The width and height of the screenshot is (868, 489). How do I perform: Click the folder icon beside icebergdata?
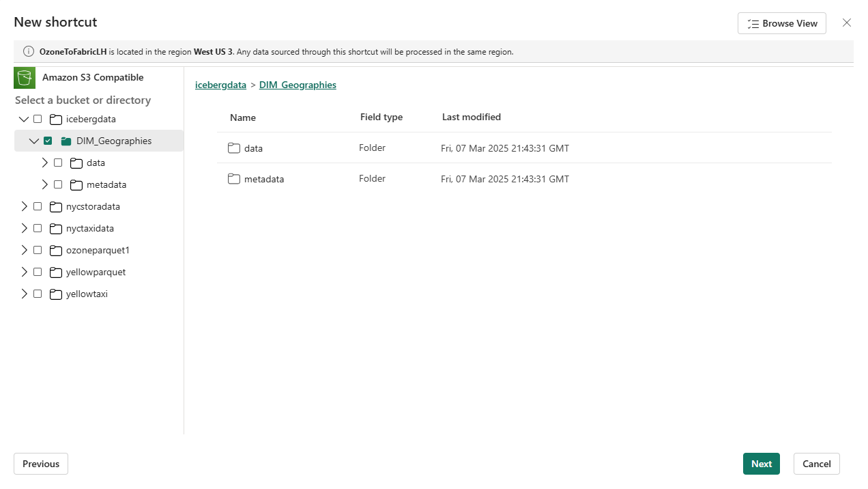(x=55, y=119)
